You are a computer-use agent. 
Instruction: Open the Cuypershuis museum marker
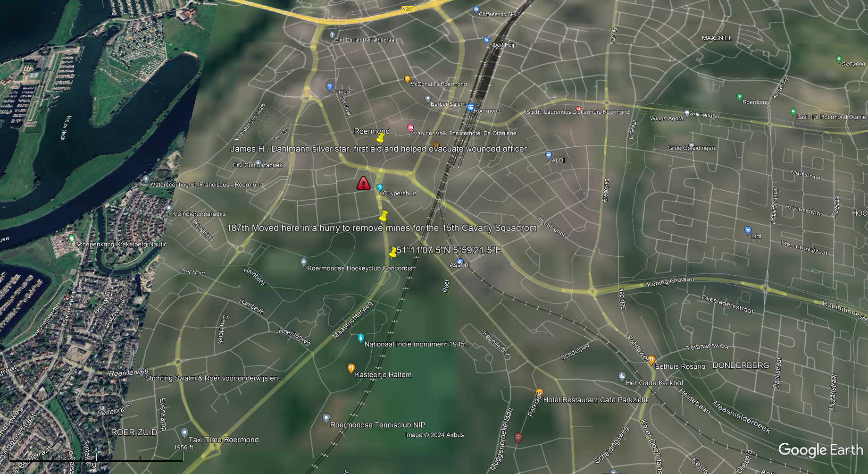(x=379, y=188)
